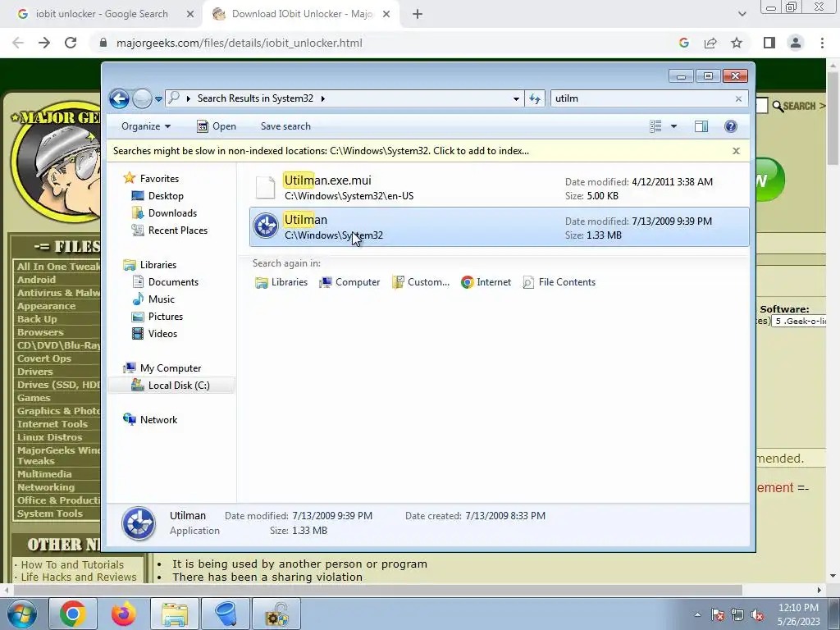Open Desktop in navigation pane
The height and width of the screenshot is (630, 840).
pyautogui.click(x=166, y=196)
